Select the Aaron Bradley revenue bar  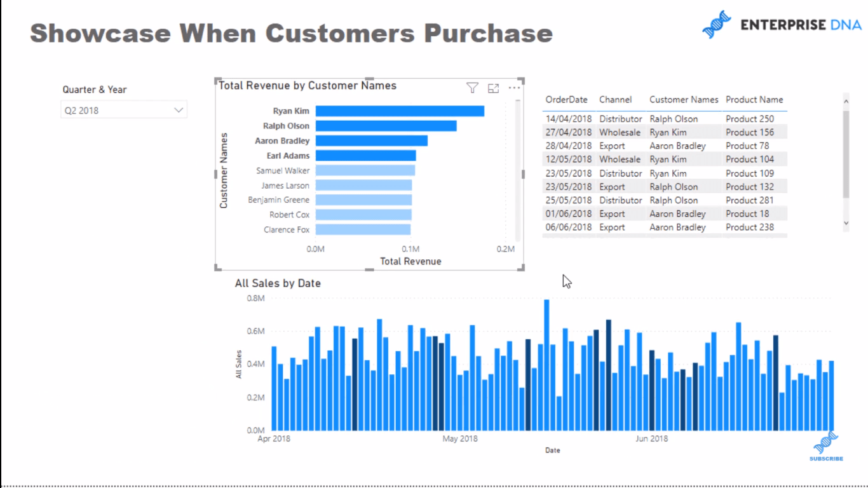tap(372, 140)
